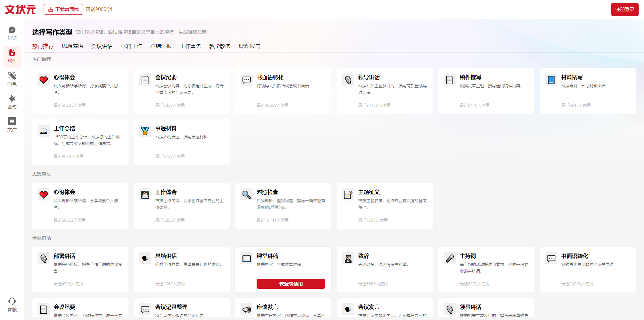Open the 课题报告 tab
The height and width of the screenshot is (320, 644).
coord(250,46)
